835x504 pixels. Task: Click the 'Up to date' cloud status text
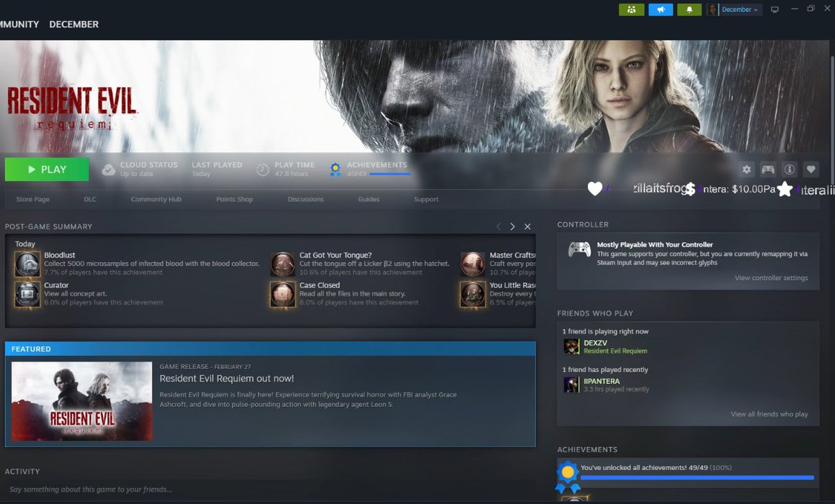136,174
